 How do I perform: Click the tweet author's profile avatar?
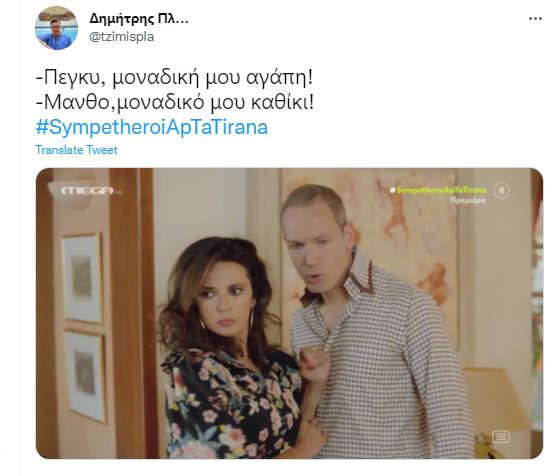tap(56, 28)
